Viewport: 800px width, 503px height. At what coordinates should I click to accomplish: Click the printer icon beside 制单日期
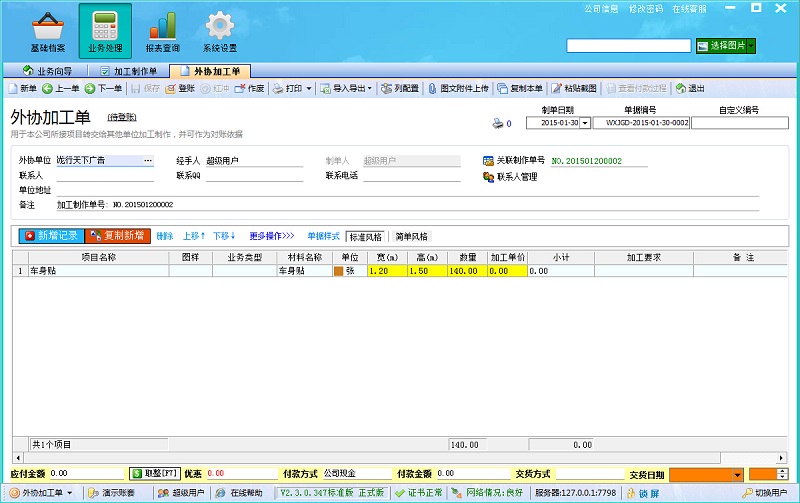tap(497, 124)
